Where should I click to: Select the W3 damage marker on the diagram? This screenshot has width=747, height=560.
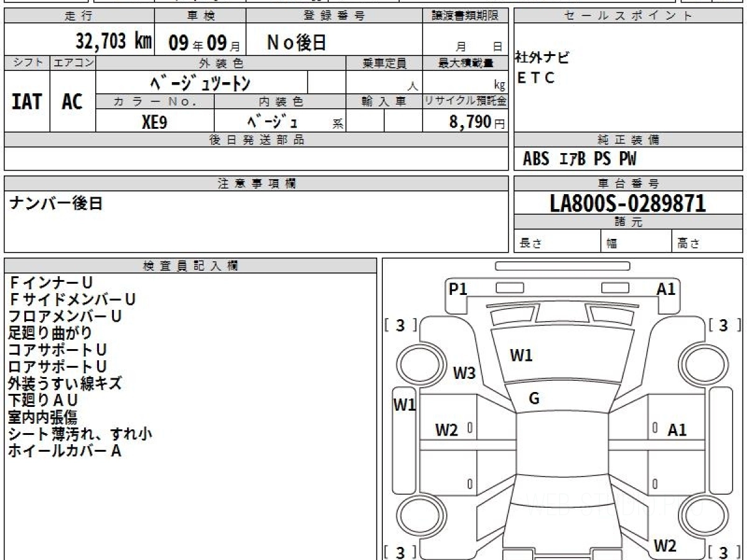click(x=464, y=373)
